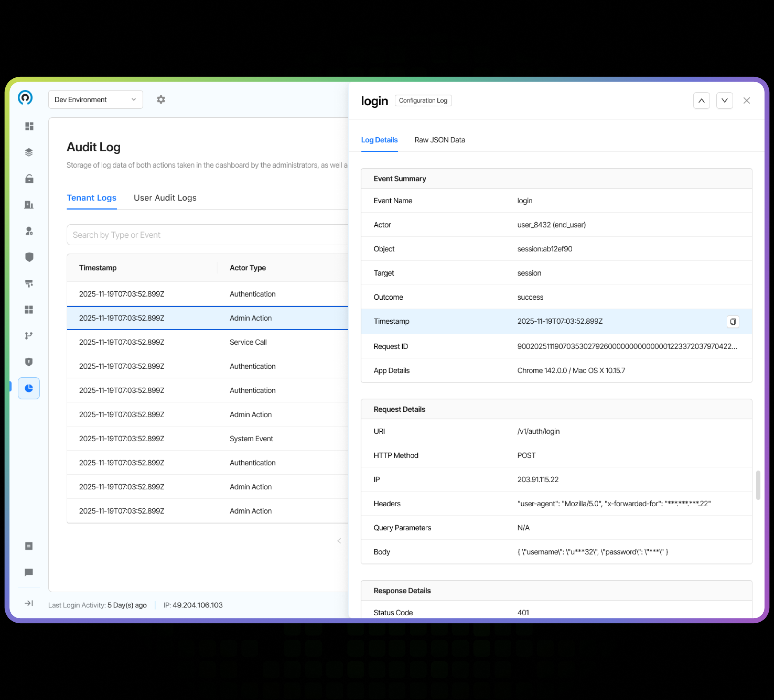Select the Tenant Logs tab

(92, 198)
